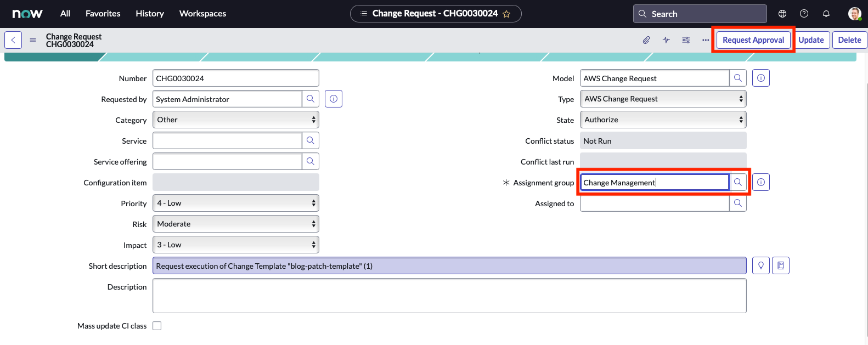Open the Favorites menu
This screenshot has width=868, height=345.
coord(103,14)
